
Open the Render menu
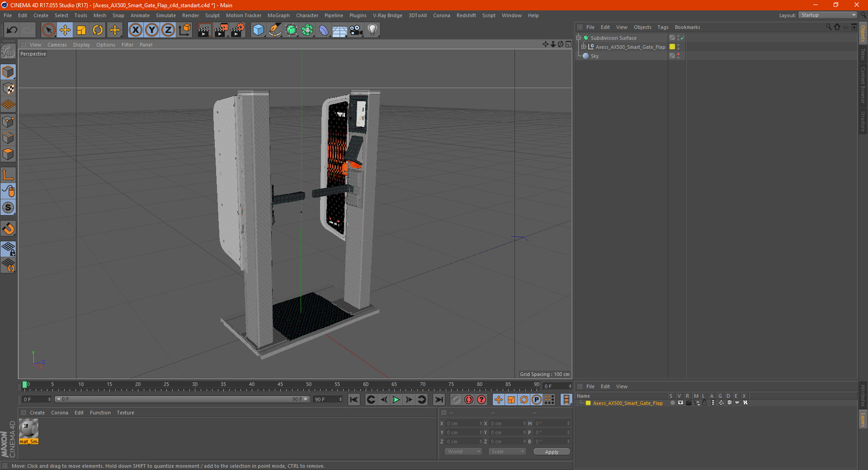[190, 15]
